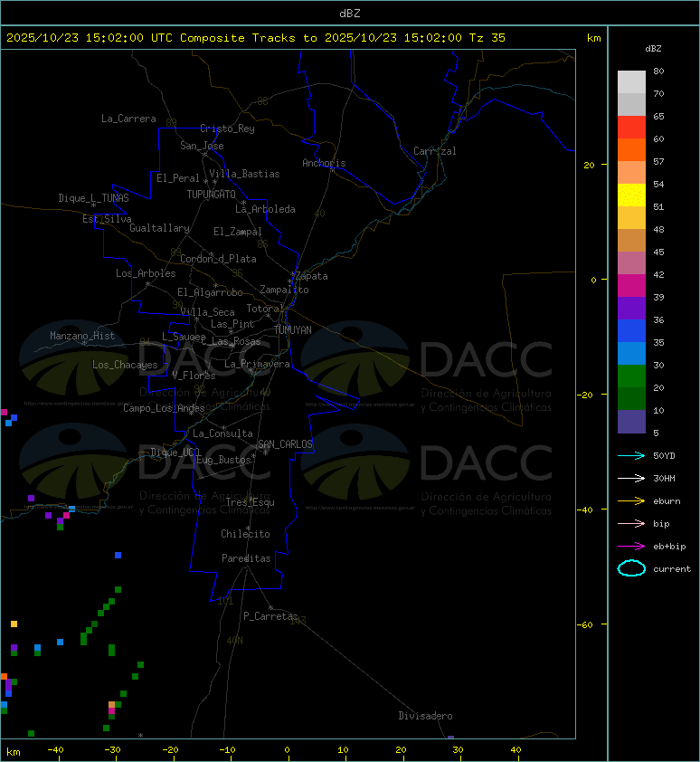The height and width of the screenshot is (762, 700).
Task: Click the Zapata place label
Action: coord(312,277)
